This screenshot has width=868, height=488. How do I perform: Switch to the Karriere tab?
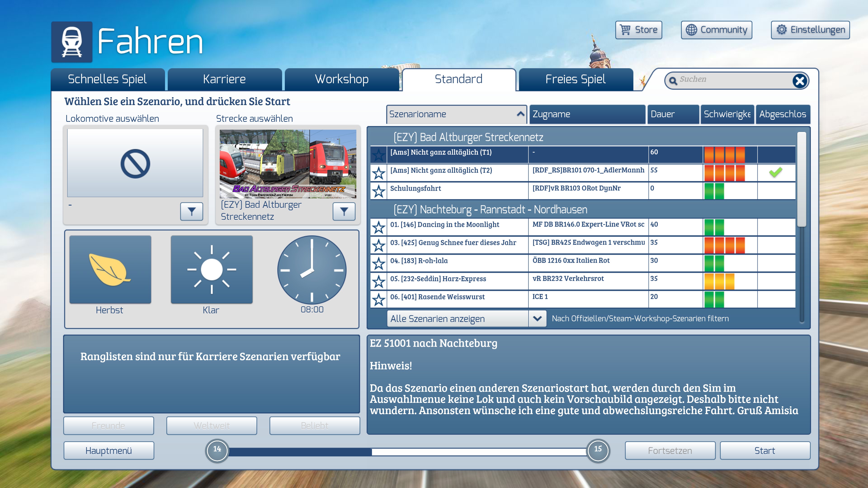[x=224, y=80]
